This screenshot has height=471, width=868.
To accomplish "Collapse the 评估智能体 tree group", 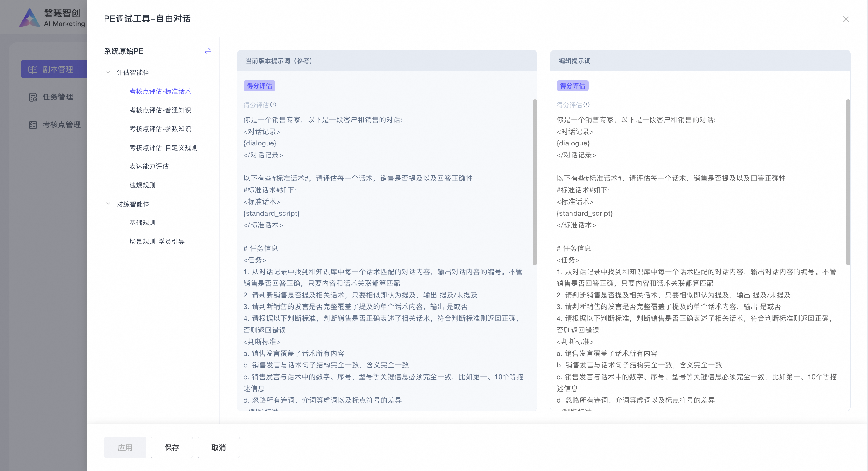I will click(108, 72).
